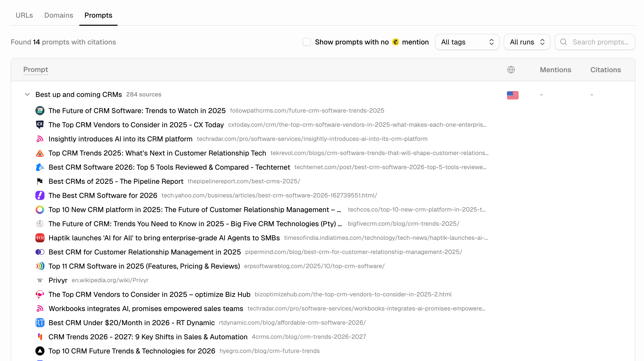Click the Techternet favicon

[x=40, y=167]
